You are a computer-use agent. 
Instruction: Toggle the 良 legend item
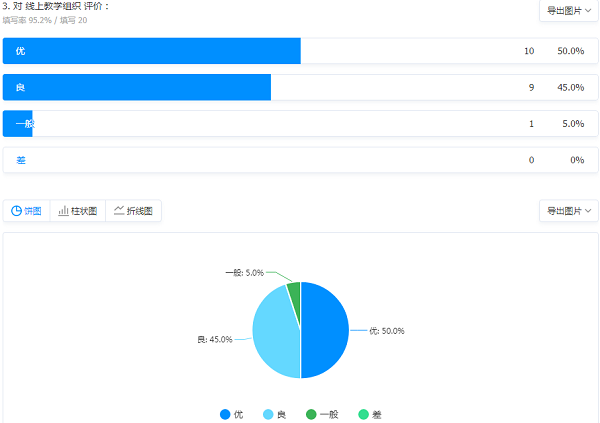[x=275, y=414]
